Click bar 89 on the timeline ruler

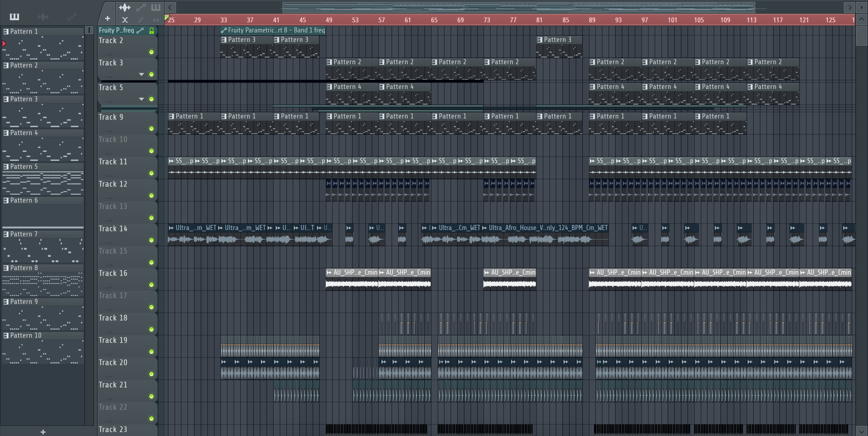(x=592, y=20)
